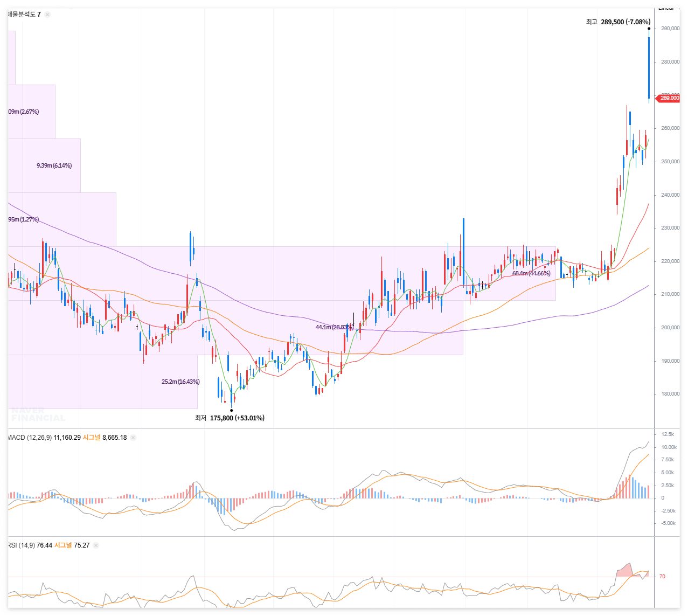688x616 pixels.
Task: Click the 12.5k MACD axis label
Action: pos(668,434)
